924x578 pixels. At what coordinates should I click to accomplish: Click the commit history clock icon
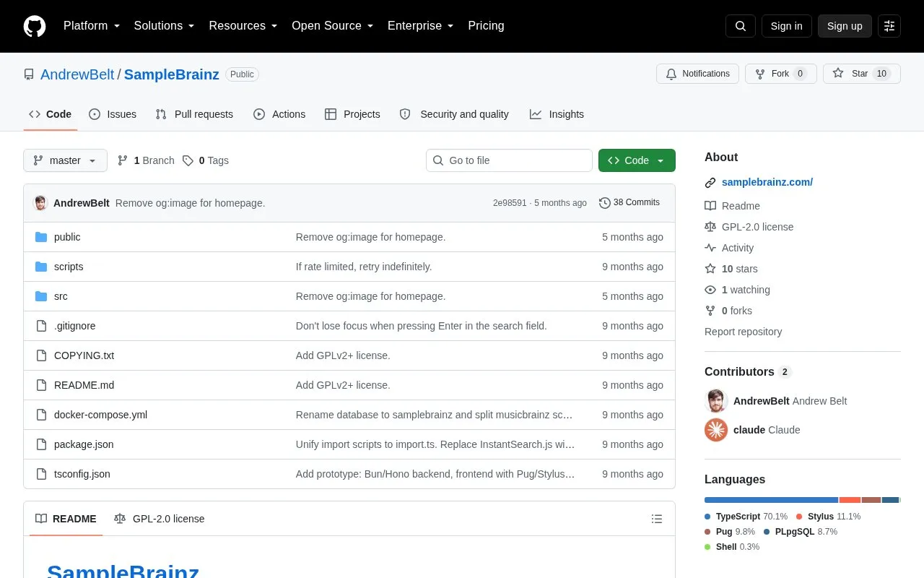point(605,203)
